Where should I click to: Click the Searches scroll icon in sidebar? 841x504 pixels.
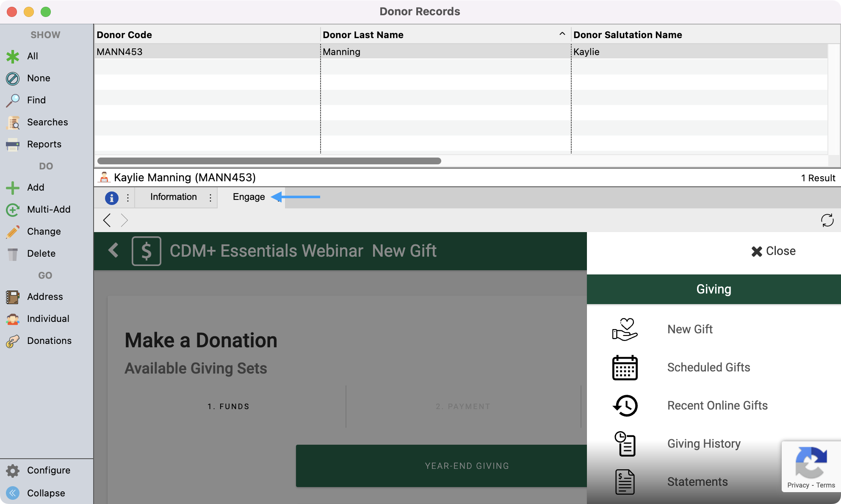point(13,122)
